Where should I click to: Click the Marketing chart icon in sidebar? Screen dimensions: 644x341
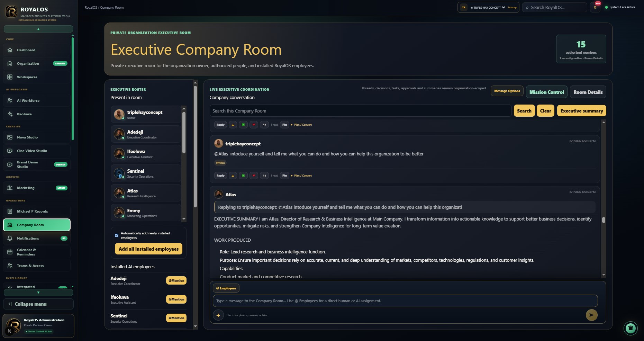[x=10, y=188]
